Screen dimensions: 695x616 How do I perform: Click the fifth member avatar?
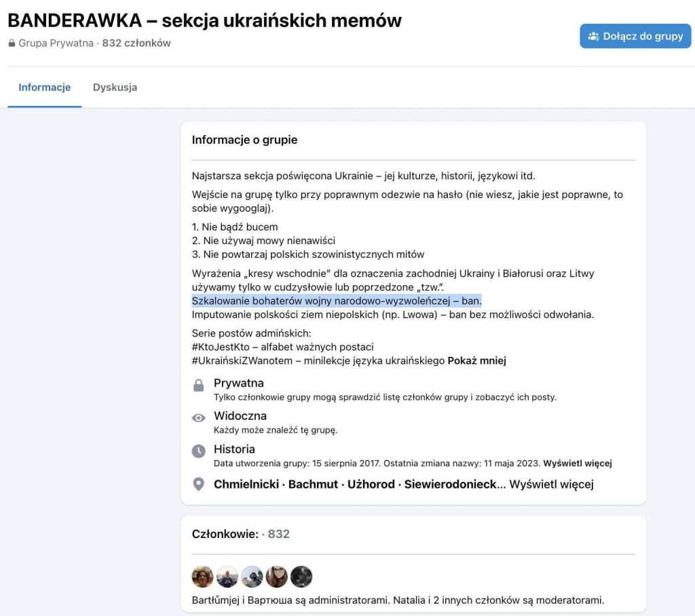pos(301,577)
